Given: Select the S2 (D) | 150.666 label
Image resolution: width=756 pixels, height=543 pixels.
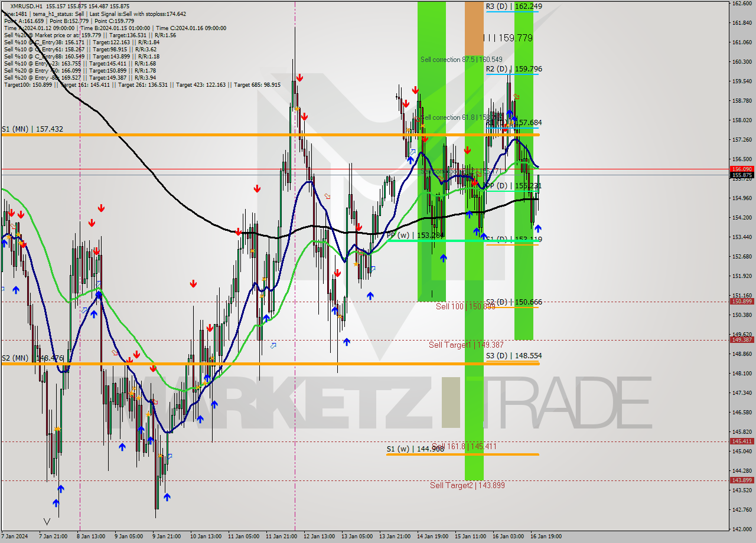Looking at the screenshot, I should (514, 302).
